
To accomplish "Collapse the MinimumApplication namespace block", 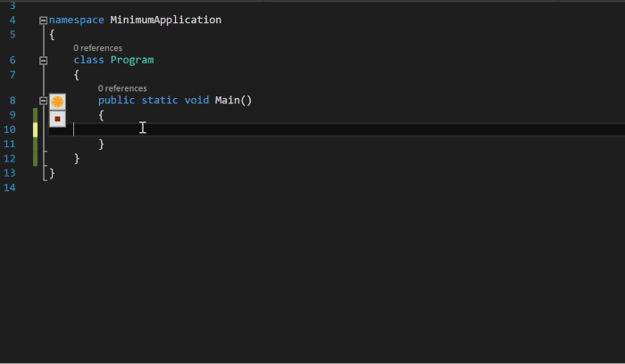I will pos(43,20).
